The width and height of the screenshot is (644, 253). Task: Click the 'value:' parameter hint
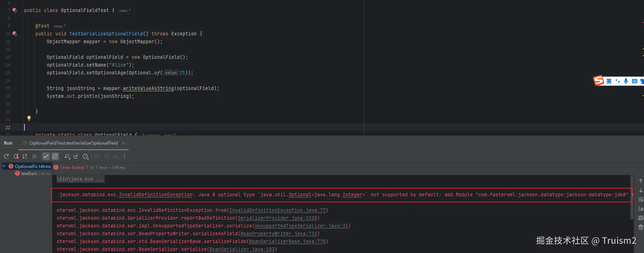[171, 73]
